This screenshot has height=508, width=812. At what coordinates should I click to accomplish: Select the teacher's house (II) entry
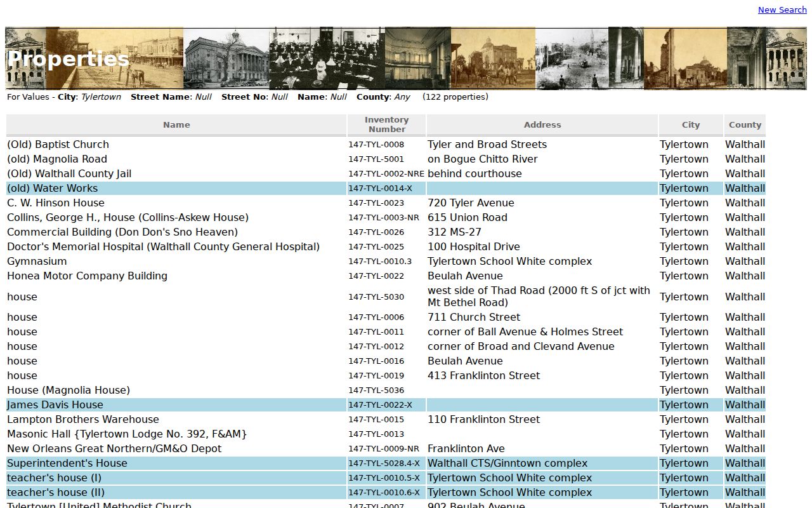pos(56,492)
